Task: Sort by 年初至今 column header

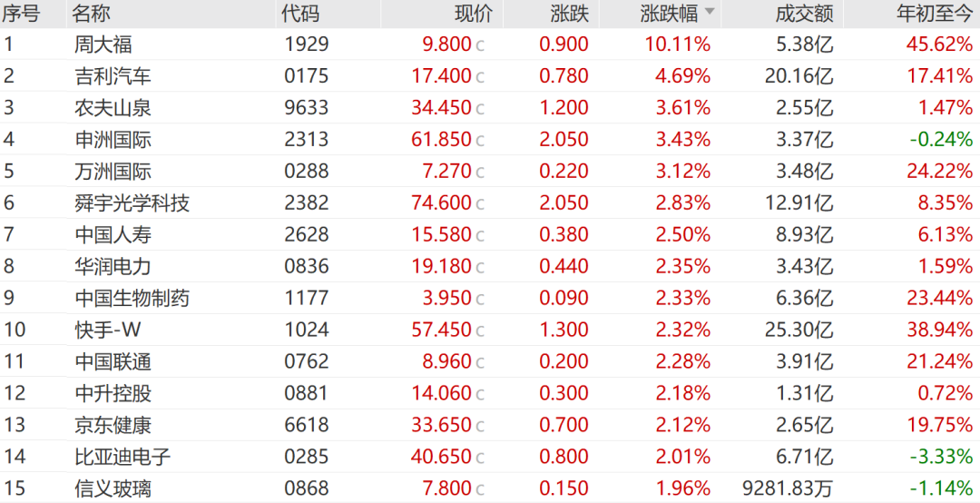Action: click(x=935, y=14)
